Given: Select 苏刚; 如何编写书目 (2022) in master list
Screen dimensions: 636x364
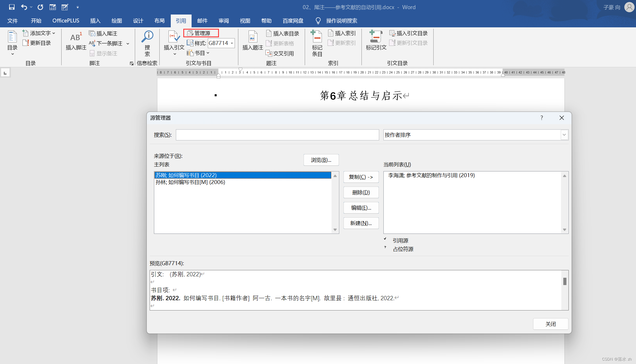Looking at the screenshot, I should (x=243, y=175).
